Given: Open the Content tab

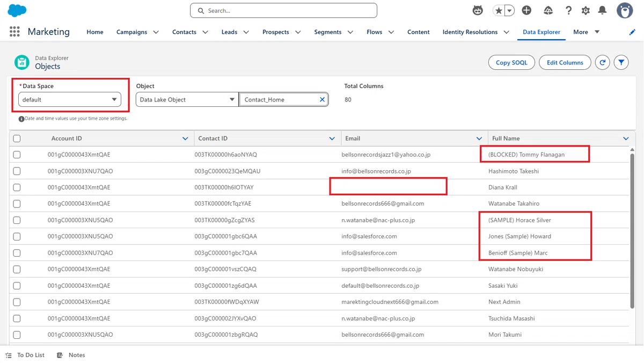Looking at the screenshot, I should point(419,32).
